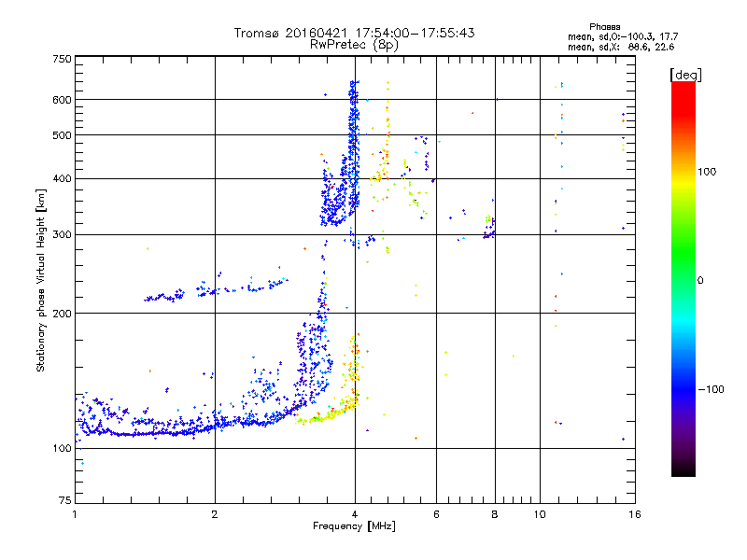Click the "10" MHz frequency tick label
The height and width of the screenshot is (560, 747).
pos(540,514)
